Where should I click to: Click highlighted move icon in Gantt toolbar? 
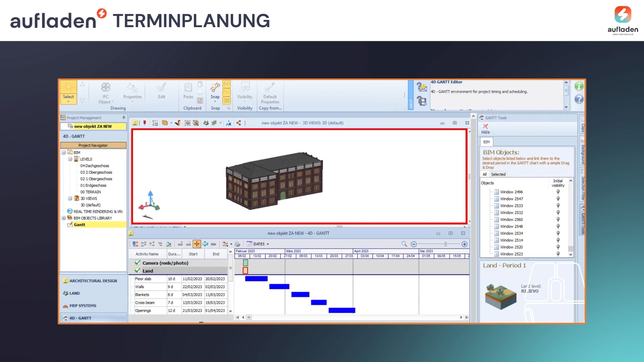click(197, 244)
